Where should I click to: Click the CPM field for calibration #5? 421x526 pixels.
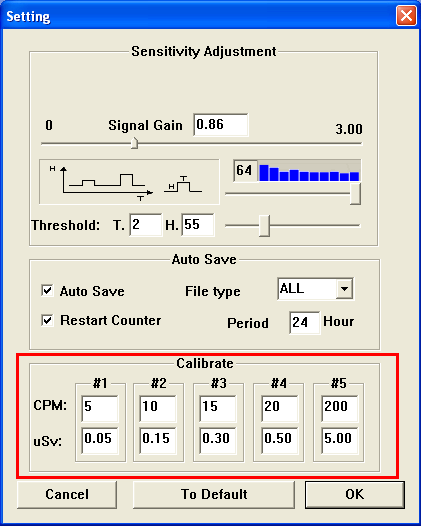click(339, 408)
